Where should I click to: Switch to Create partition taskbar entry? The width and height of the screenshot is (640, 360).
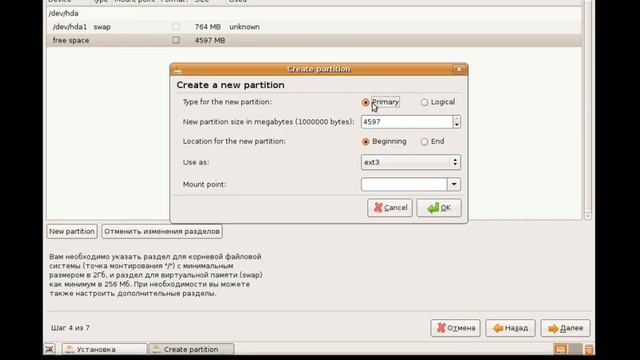pos(191,349)
